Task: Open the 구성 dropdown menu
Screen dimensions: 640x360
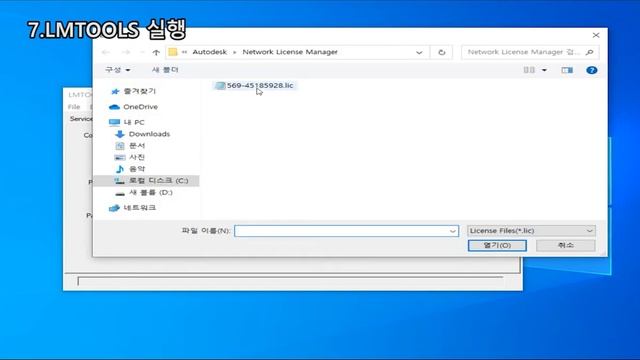Action: click(118, 70)
